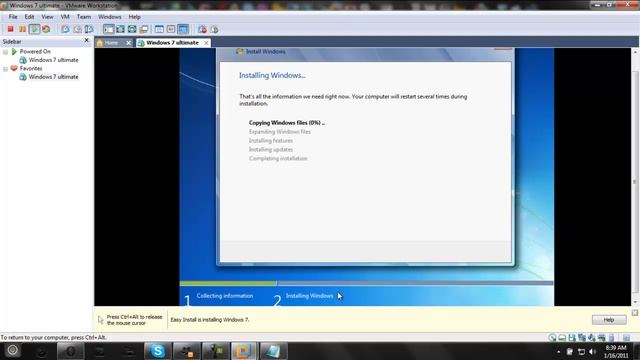
Task: Click the network icon in system tray
Action: point(581,351)
